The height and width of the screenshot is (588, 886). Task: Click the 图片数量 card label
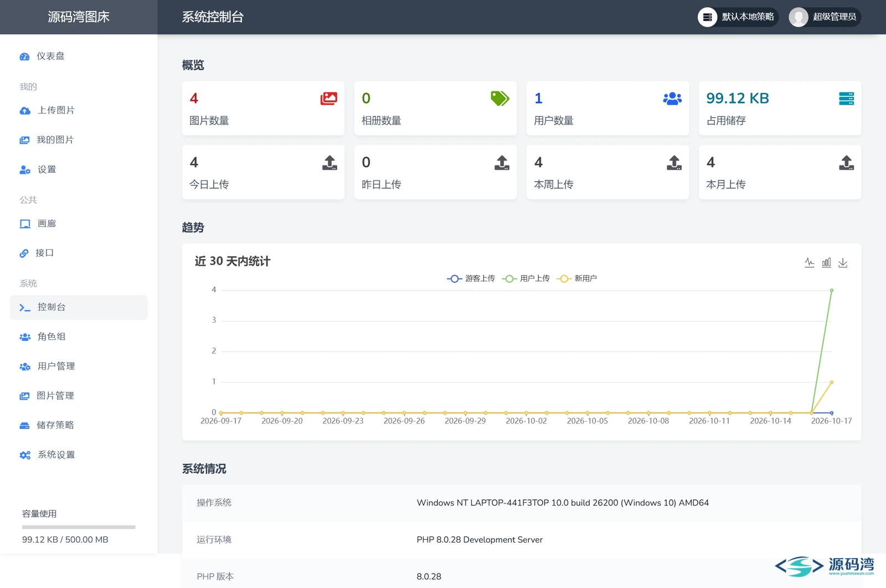(x=209, y=121)
